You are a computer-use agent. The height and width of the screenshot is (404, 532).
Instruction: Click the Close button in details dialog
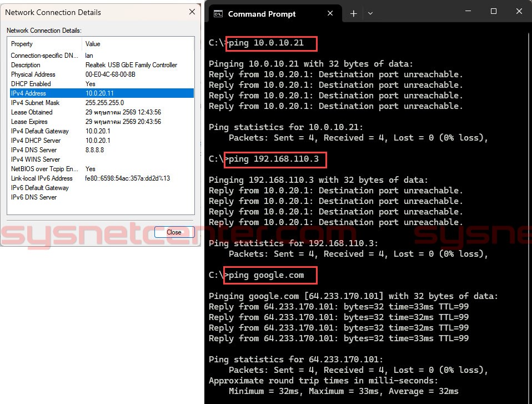pos(174,232)
